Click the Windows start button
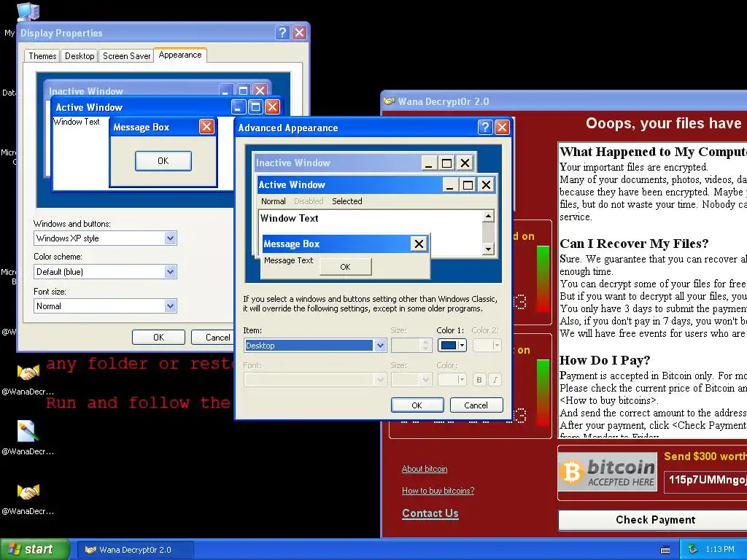Viewport: 747px width, 560px height. (x=34, y=549)
